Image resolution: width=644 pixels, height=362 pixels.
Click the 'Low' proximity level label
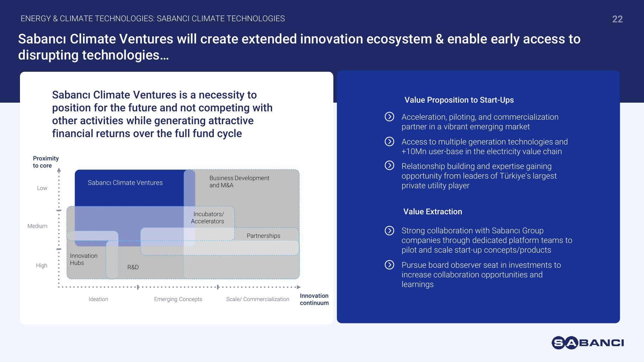(42, 188)
